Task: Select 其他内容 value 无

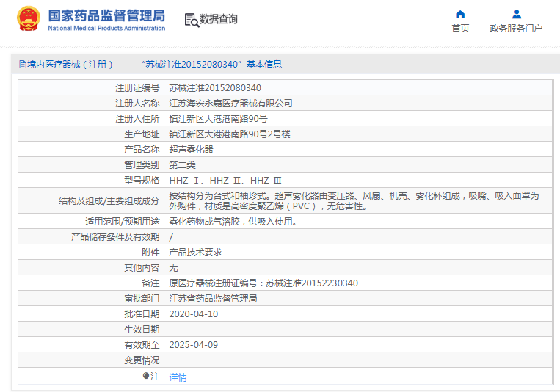Action: click(x=173, y=268)
